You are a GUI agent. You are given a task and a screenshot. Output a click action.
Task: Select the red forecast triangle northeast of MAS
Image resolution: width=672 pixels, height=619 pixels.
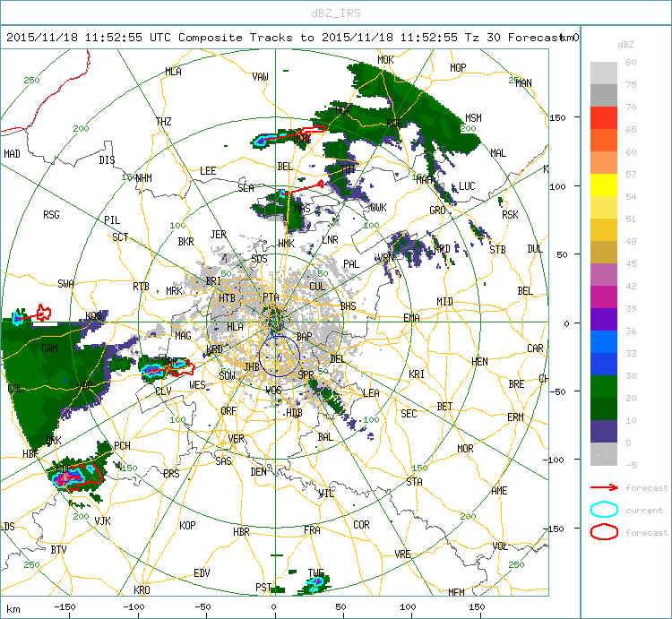321,185
